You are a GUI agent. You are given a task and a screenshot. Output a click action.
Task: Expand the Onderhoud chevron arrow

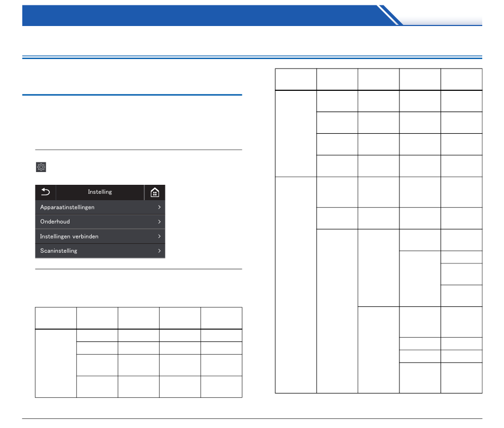[159, 222]
